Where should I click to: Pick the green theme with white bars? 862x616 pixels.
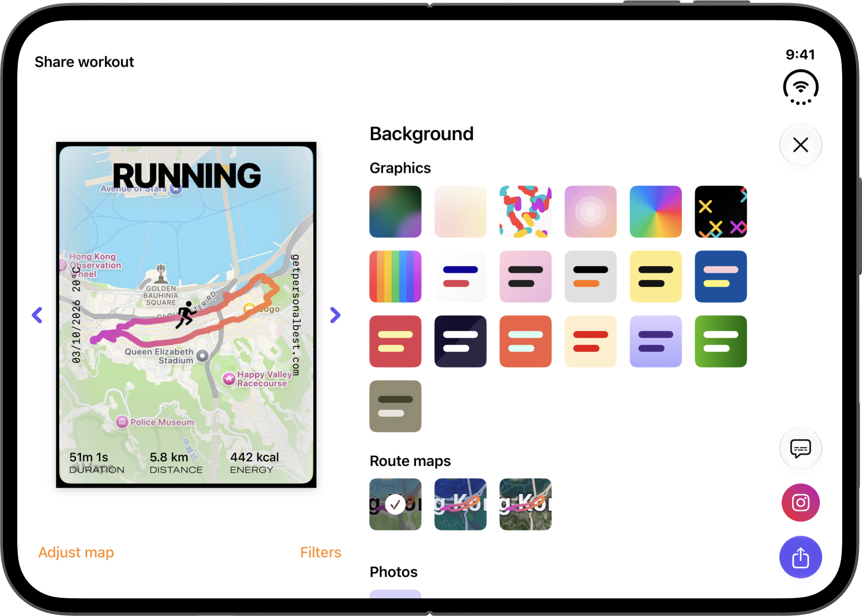pyautogui.click(x=720, y=341)
